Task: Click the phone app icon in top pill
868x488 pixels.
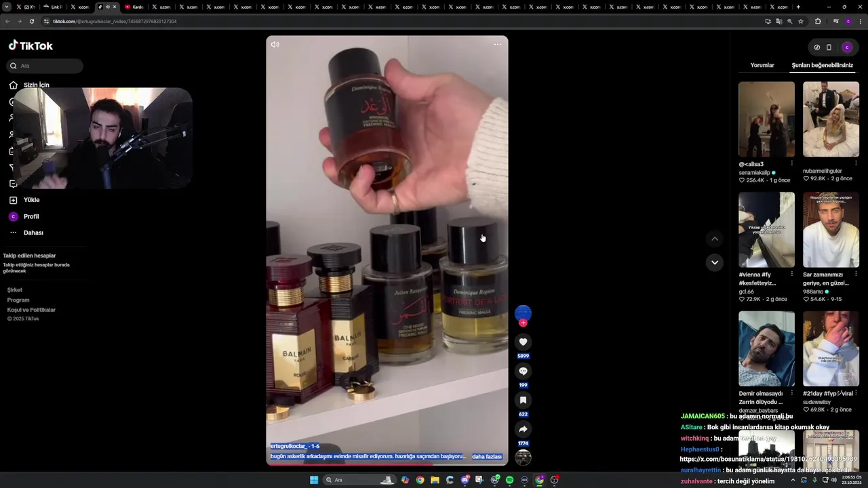Action: pyautogui.click(x=829, y=47)
